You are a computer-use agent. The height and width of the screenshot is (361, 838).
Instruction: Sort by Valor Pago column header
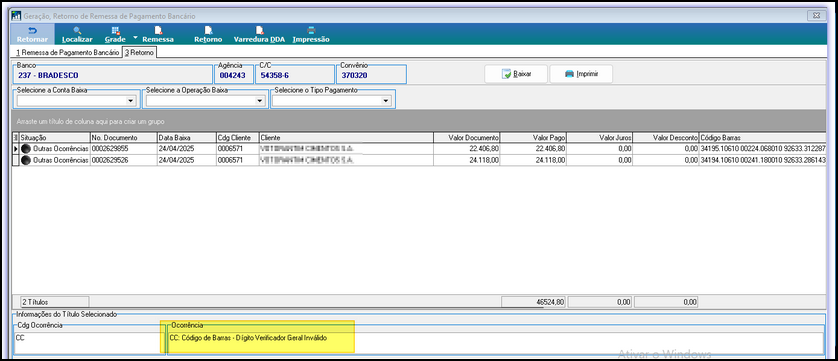(533, 137)
